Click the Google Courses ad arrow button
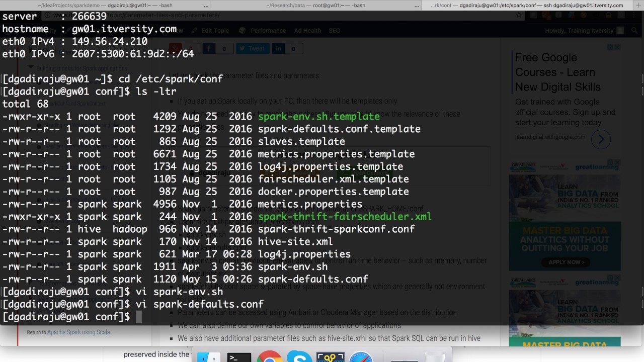The width and height of the screenshot is (644, 362). click(x=601, y=140)
